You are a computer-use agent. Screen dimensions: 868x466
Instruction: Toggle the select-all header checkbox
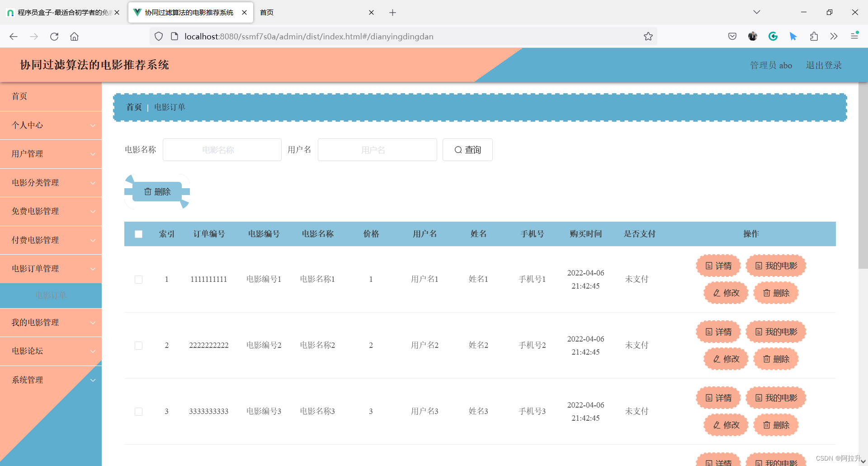point(139,234)
